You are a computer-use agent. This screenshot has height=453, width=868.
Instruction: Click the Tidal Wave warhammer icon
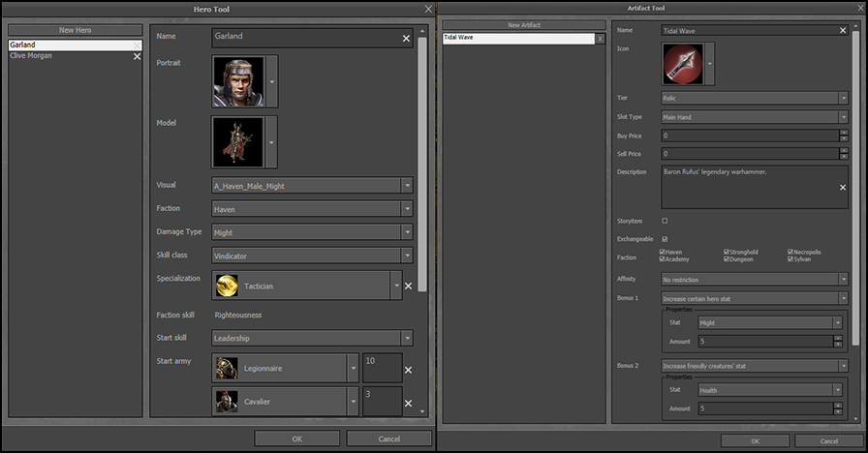pos(682,65)
